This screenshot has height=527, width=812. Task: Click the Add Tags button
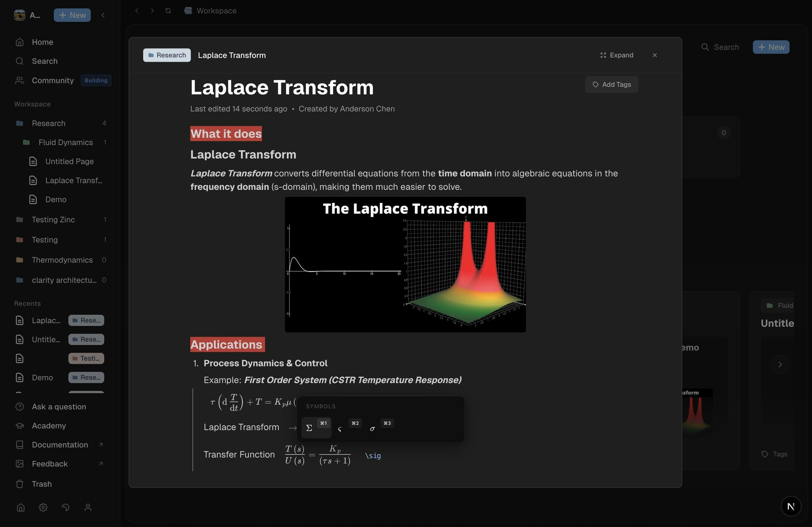[611, 84]
